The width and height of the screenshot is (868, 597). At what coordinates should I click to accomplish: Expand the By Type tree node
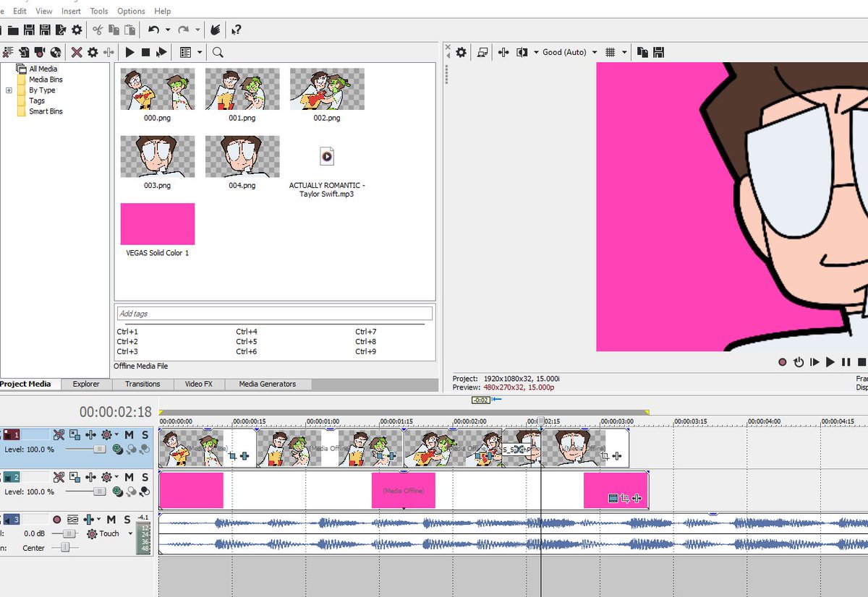(x=9, y=90)
